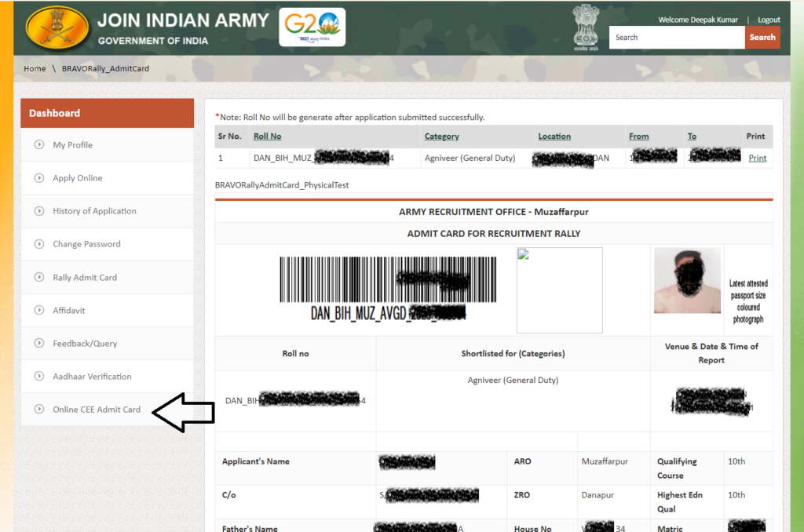The width and height of the screenshot is (804, 532).
Task: Click Agniveer (General Duty) under Shortlisted categories
Action: point(513,381)
